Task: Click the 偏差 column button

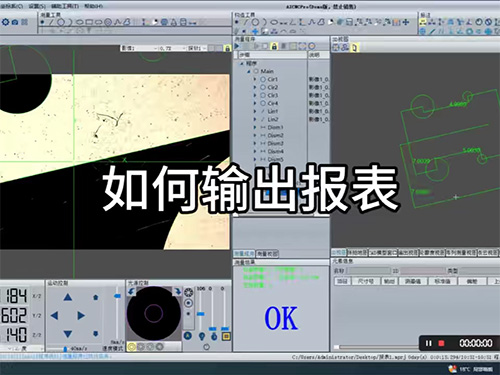Action: 472,281
